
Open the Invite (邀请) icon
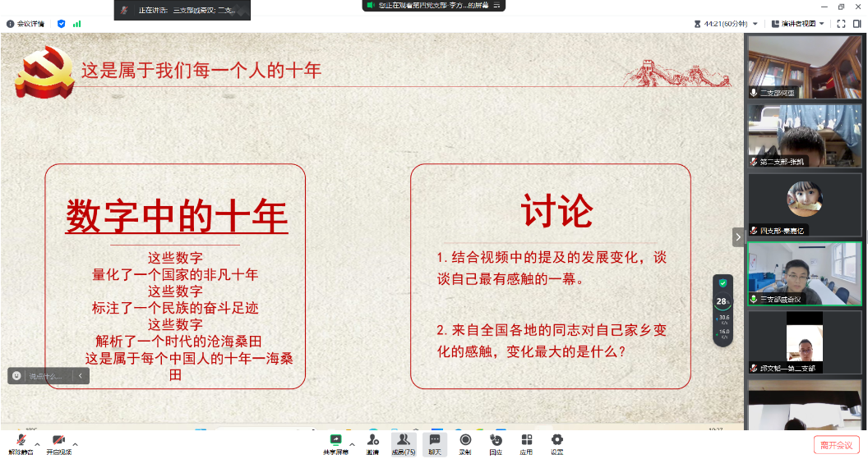point(372,443)
